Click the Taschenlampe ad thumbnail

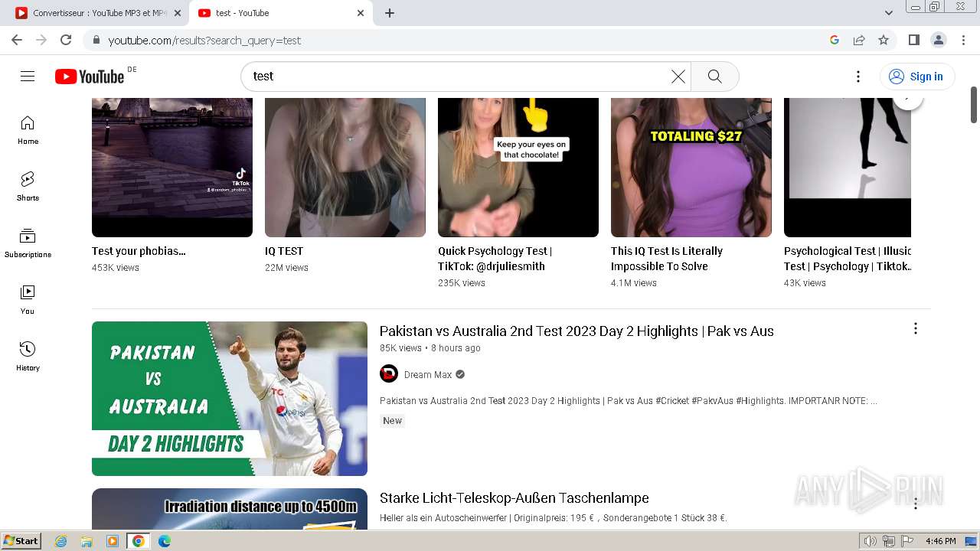pyautogui.click(x=230, y=508)
